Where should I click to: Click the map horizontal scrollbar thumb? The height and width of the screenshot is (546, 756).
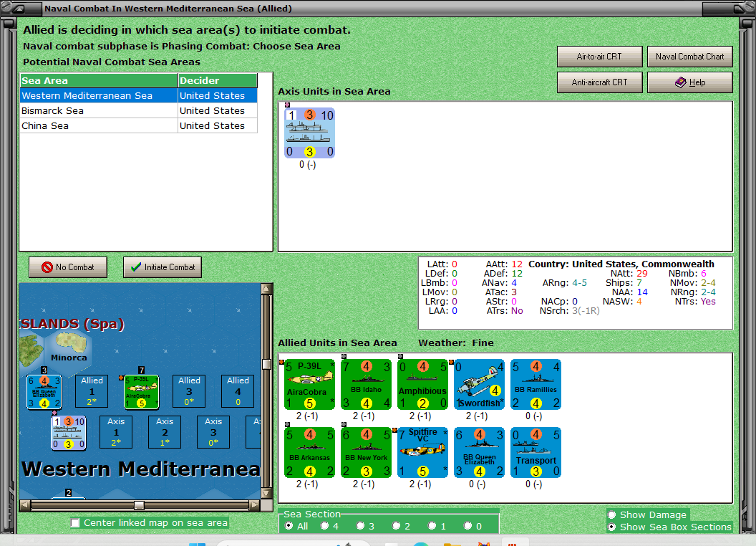click(139, 505)
